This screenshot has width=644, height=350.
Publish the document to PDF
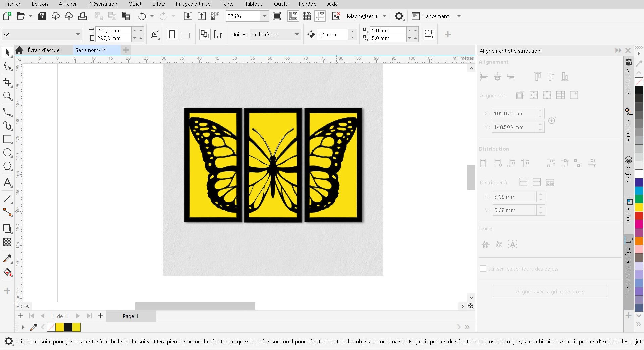click(214, 16)
